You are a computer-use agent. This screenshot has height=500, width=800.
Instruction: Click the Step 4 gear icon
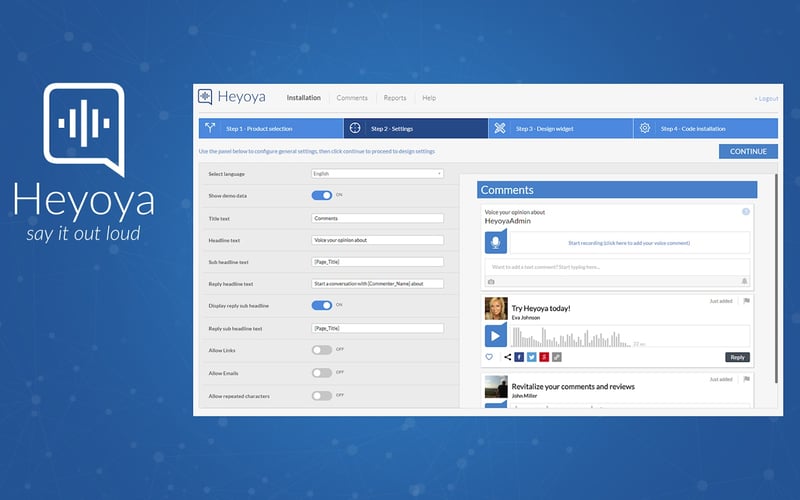click(645, 128)
